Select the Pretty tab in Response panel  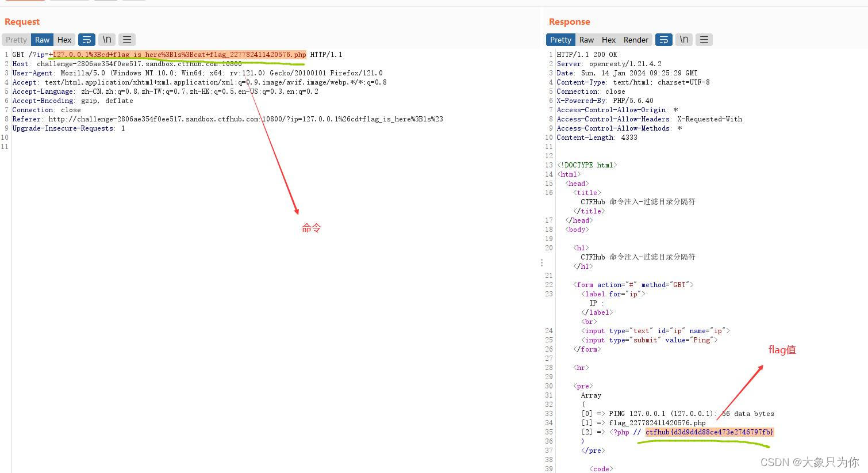click(x=560, y=40)
